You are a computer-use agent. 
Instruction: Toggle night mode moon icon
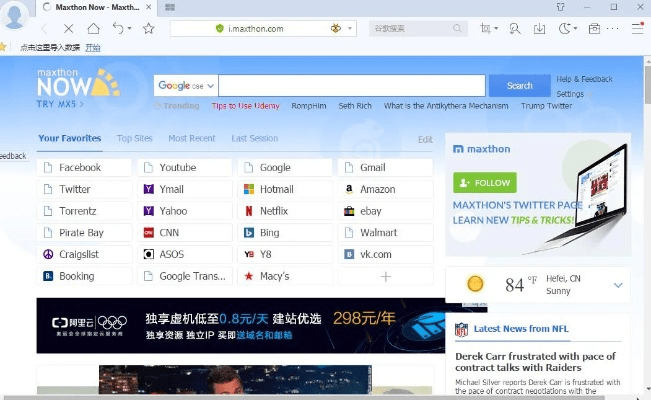(x=566, y=29)
